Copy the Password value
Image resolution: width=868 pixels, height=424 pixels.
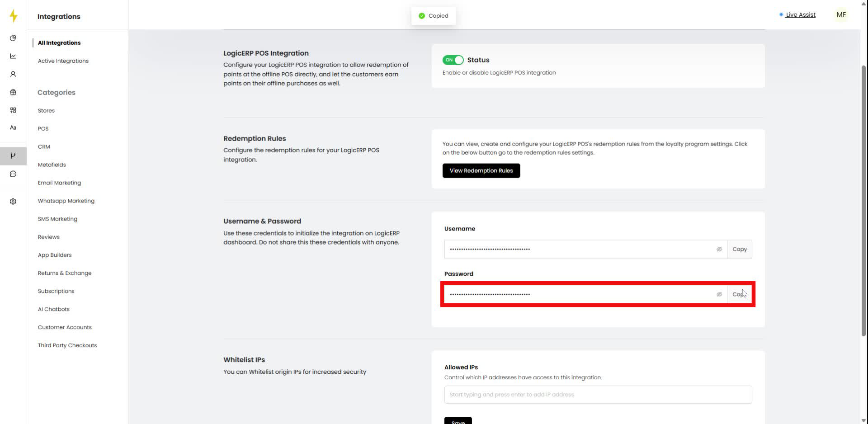pos(740,294)
